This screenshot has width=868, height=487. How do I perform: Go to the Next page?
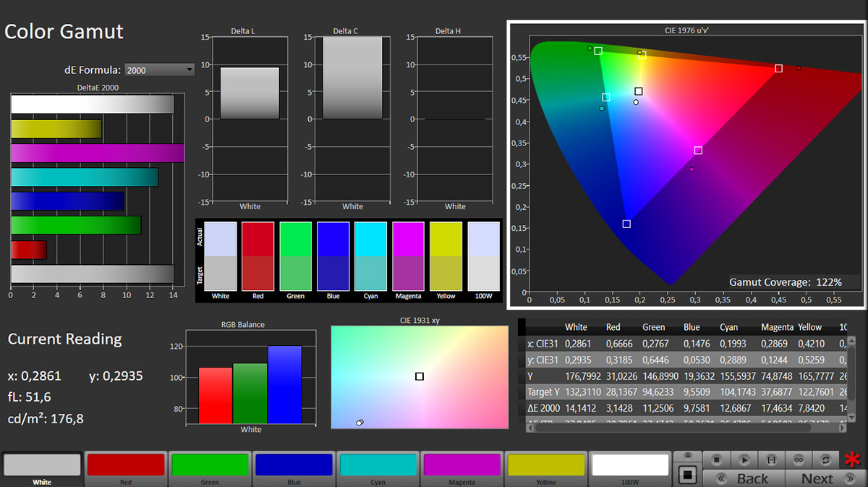point(817,478)
